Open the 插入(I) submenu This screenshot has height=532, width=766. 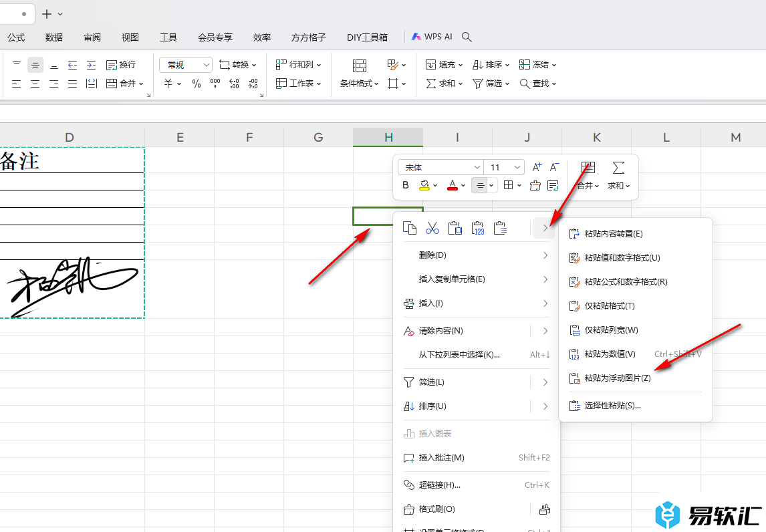477,303
